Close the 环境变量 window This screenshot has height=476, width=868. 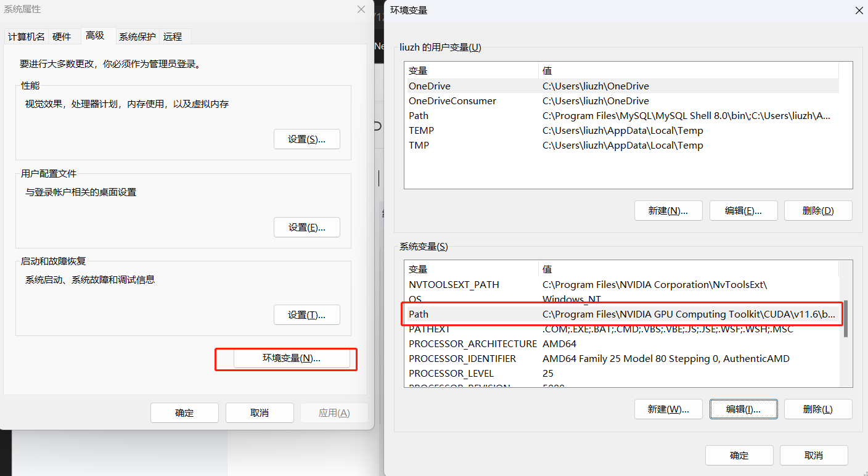859,10
